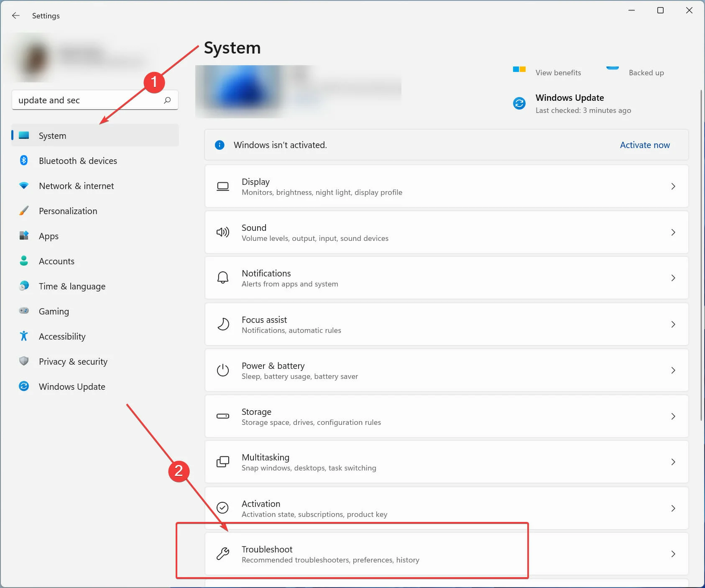Click the Personalization paintbrush icon
This screenshot has height=588, width=705.
tap(24, 210)
